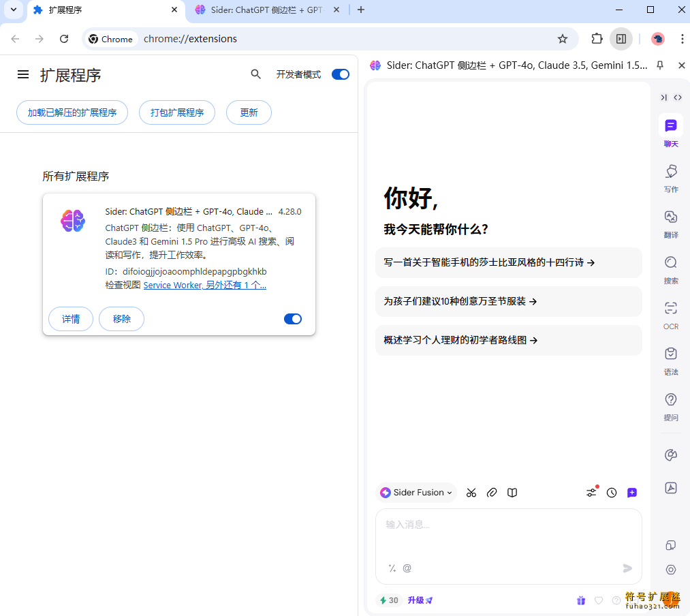The image size is (690, 616).
Task: Click the open book icon above input
Action: 512,493
